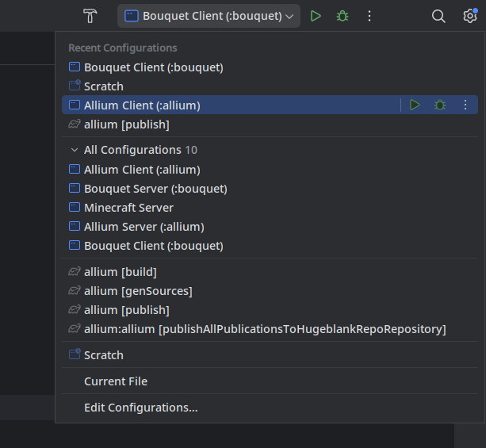Choose Current File option
Viewport: 486px width, 448px height.
tap(270, 381)
